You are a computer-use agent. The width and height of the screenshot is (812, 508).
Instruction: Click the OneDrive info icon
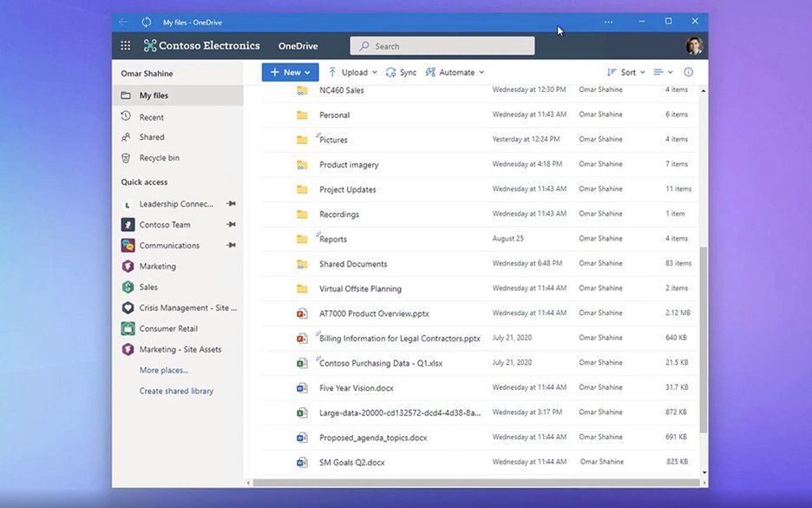click(688, 72)
